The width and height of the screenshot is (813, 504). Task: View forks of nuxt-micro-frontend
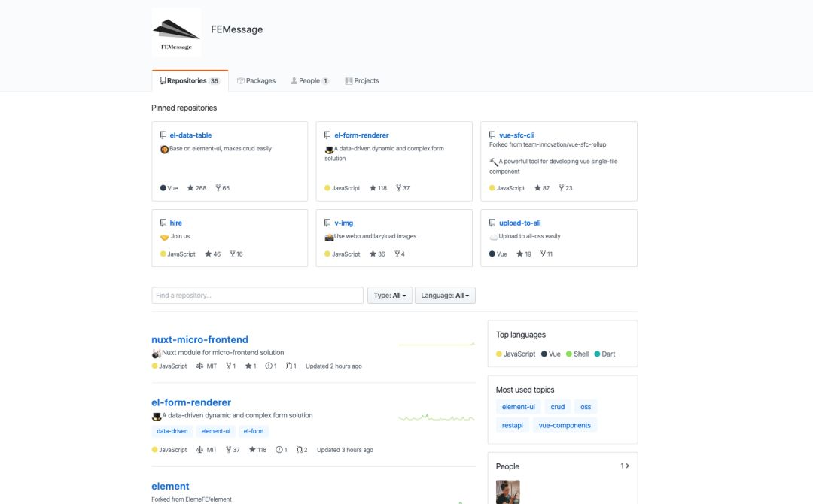coord(231,366)
